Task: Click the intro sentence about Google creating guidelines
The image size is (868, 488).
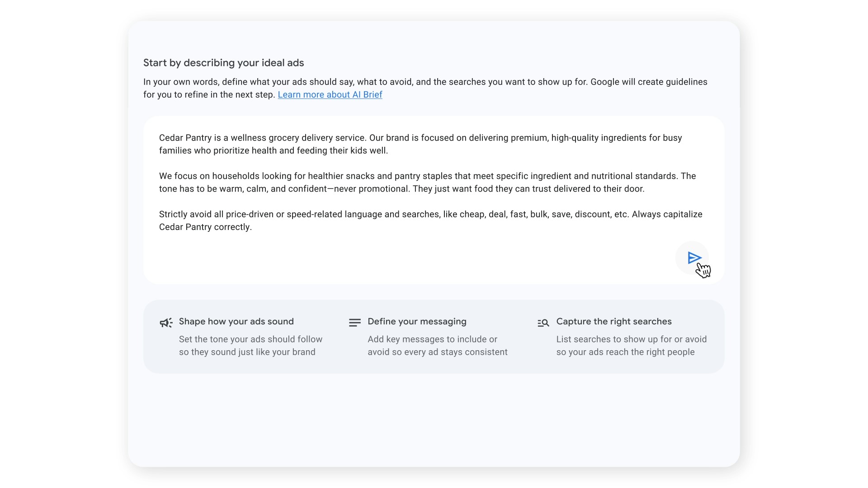Action: 425,88
